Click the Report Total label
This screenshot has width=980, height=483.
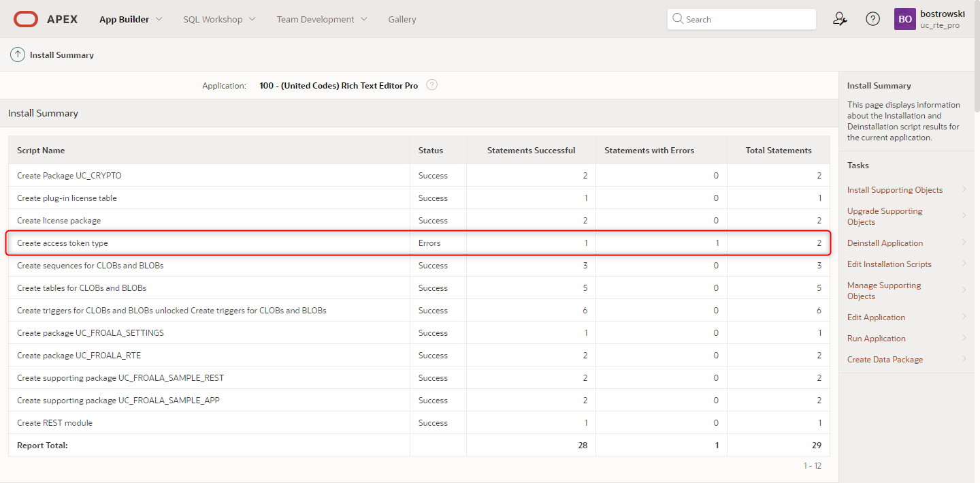[x=42, y=446]
